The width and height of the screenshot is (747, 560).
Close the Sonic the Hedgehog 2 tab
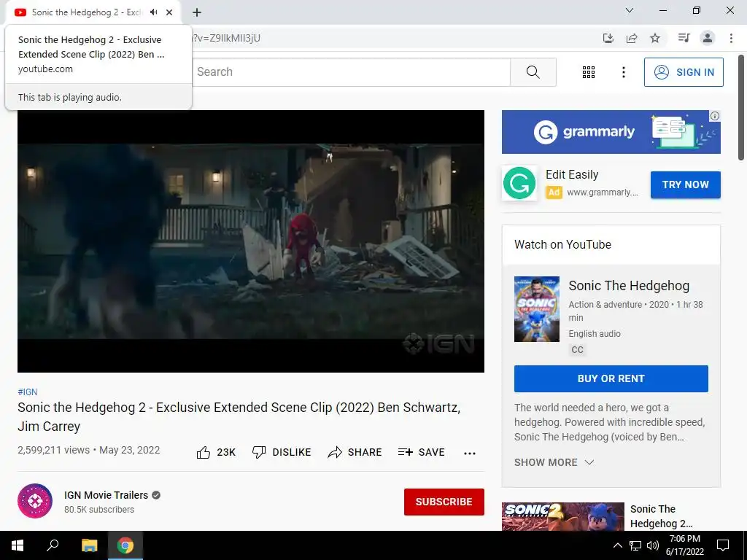pyautogui.click(x=169, y=12)
